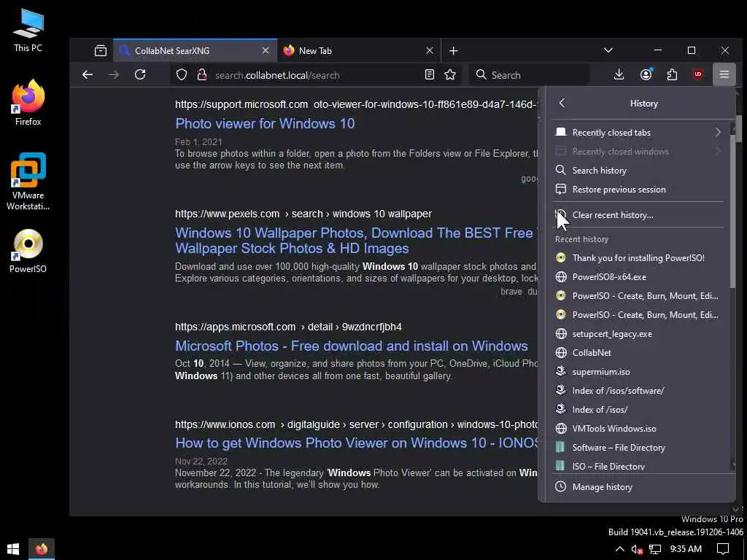This screenshot has height=560, width=747.
Task: Open the PowerISO desktop shortcut
Action: pyautogui.click(x=28, y=251)
